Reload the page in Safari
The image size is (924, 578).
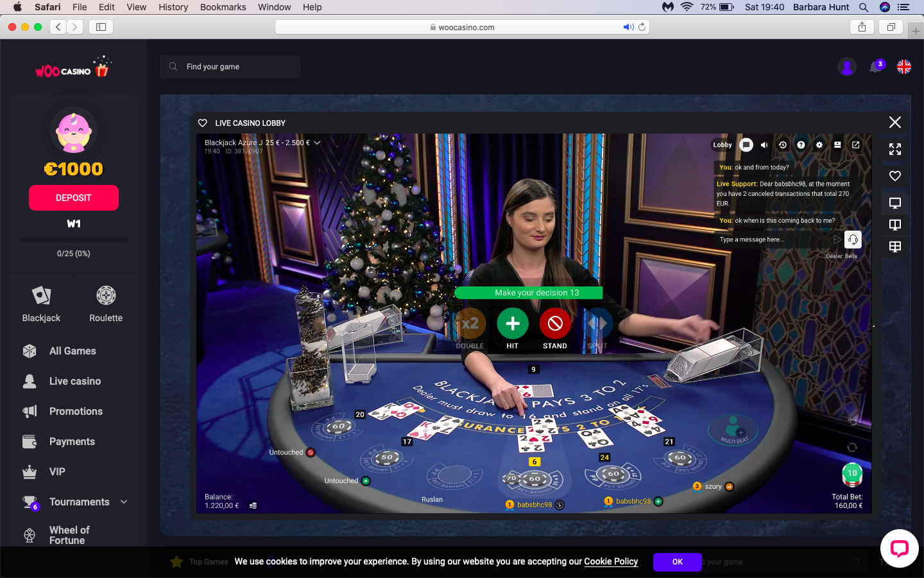642,27
